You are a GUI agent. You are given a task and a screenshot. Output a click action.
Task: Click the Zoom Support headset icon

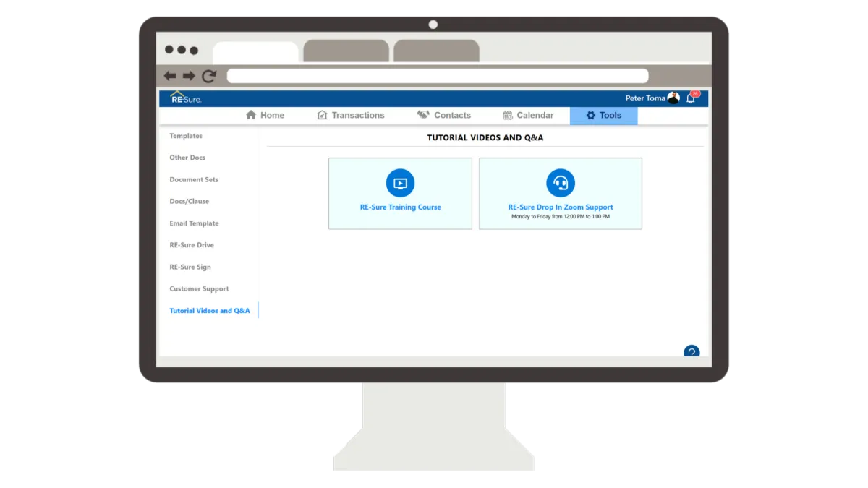tap(561, 183)
